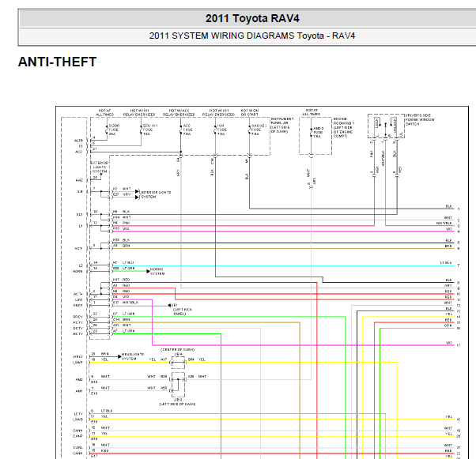Select the ANTI-THEFT heading
Image resolution: width=476 pixels, height=459 pixels.
click(58, 62)
